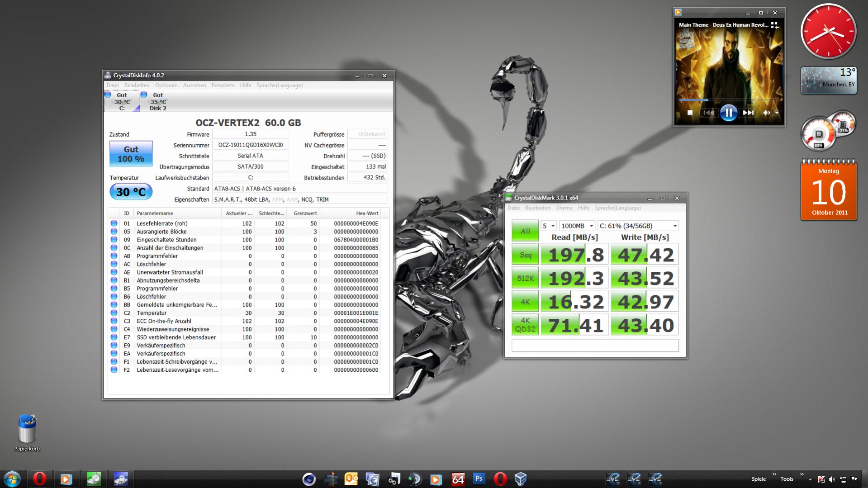The image size is (868, 488).
Task: Open the Festplatte menu in CrystalDiskInfo
Action: (223, 85)
